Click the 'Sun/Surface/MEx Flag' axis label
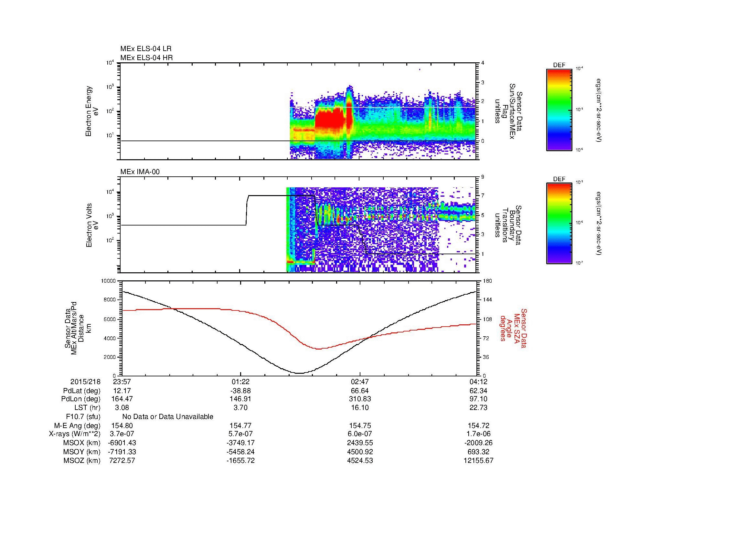 click(508, 111)
